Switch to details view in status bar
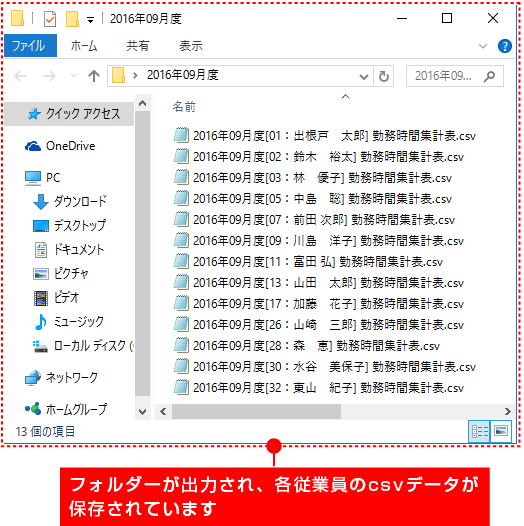 pos(479,431)
